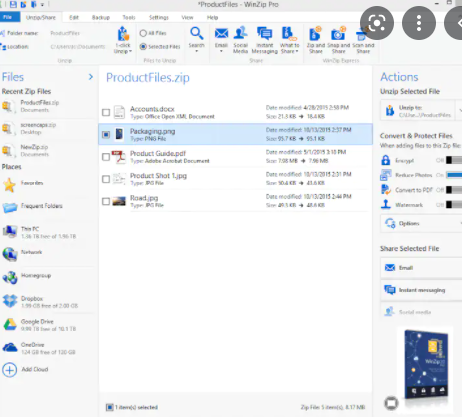This screenshot has height=417, width=462.
Task: Click the WinZip product box image
Action: 426,365
